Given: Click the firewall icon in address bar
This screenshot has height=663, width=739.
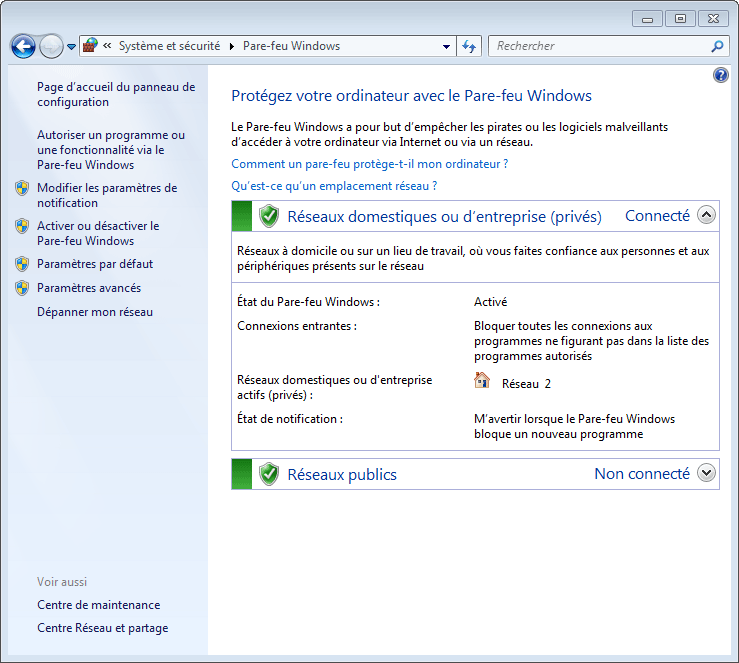Looking at the screenshot, I should [90, 46].
